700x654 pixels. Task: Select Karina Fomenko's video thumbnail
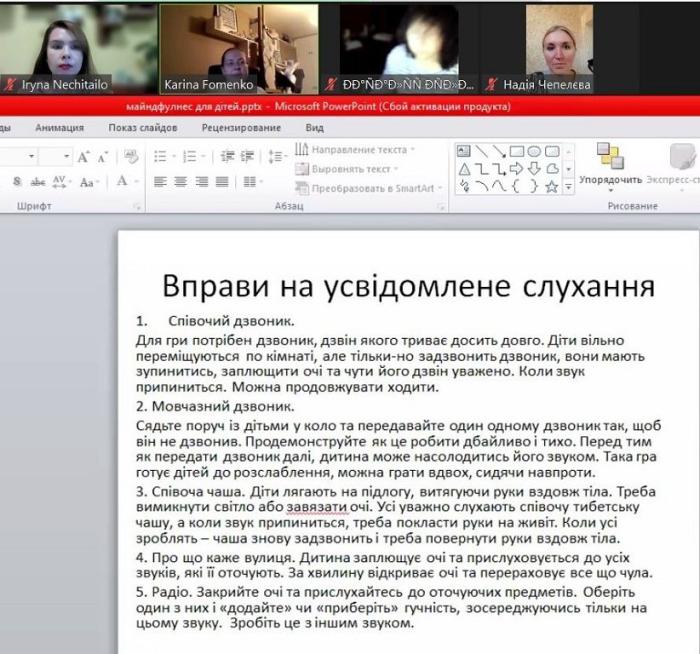238,47
